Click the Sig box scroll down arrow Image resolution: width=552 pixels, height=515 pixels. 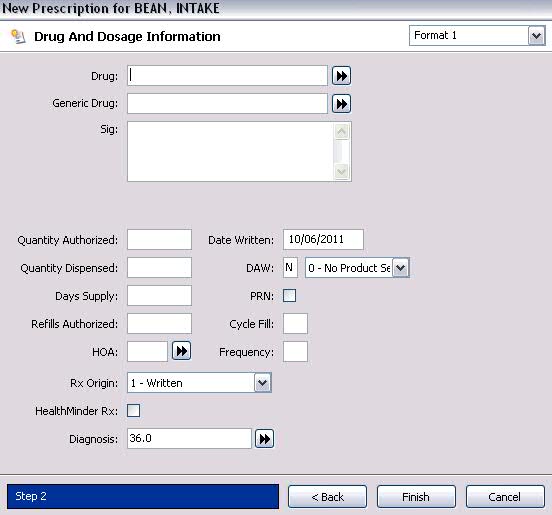tap(341, 171)
